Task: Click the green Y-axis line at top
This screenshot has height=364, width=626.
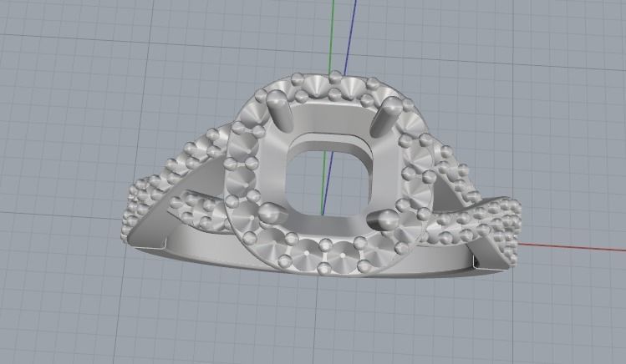Action: (332, 36)
